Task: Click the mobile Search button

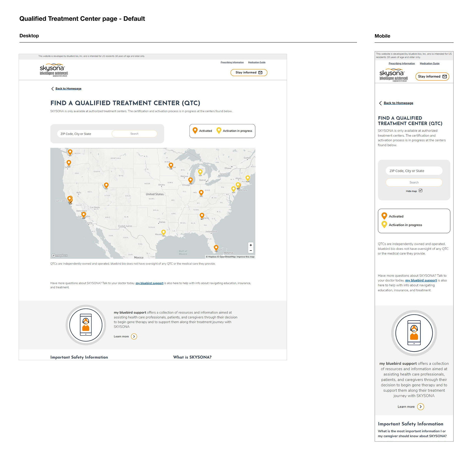Action: point(414,182)
